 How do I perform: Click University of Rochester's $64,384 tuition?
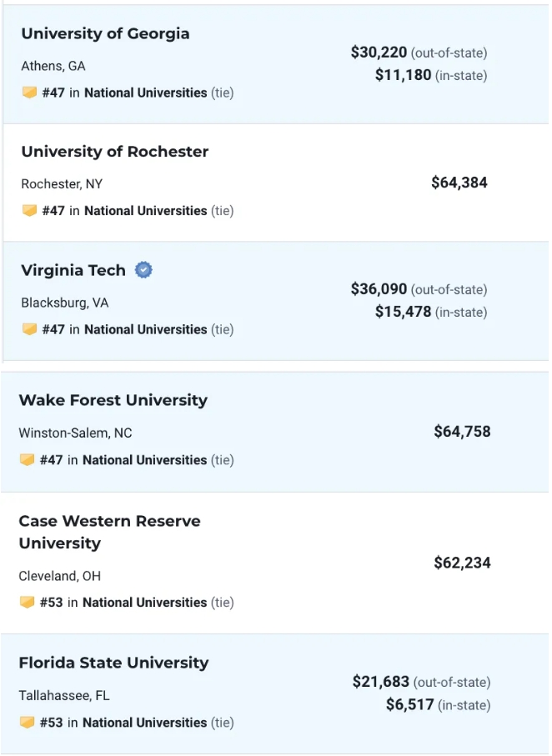click(459, 183)
